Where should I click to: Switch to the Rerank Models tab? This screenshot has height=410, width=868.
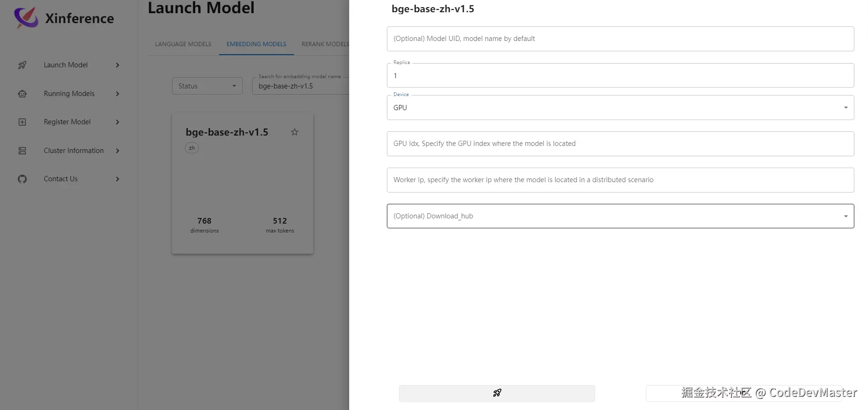click(325, 44)
